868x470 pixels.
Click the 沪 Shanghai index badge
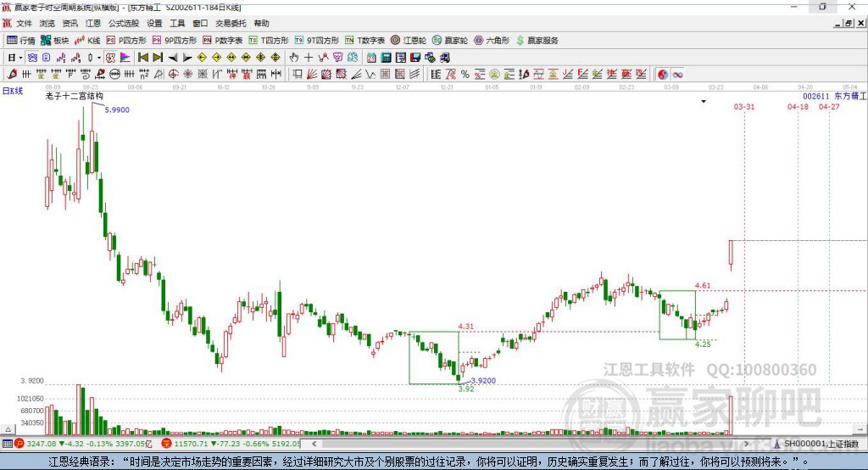(19, 444)
